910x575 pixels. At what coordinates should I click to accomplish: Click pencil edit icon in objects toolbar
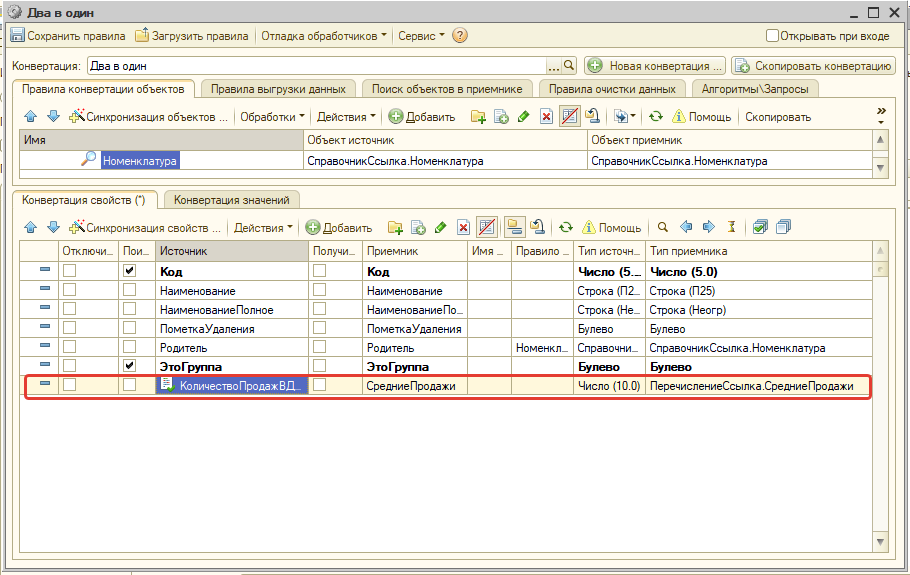pyautogui.click(x=523, y=117)
